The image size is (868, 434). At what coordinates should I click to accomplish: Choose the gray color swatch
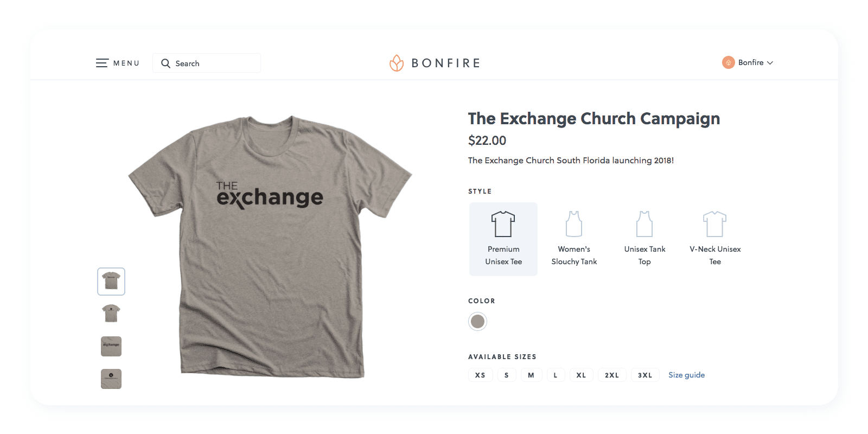click(x=477, y=321)
